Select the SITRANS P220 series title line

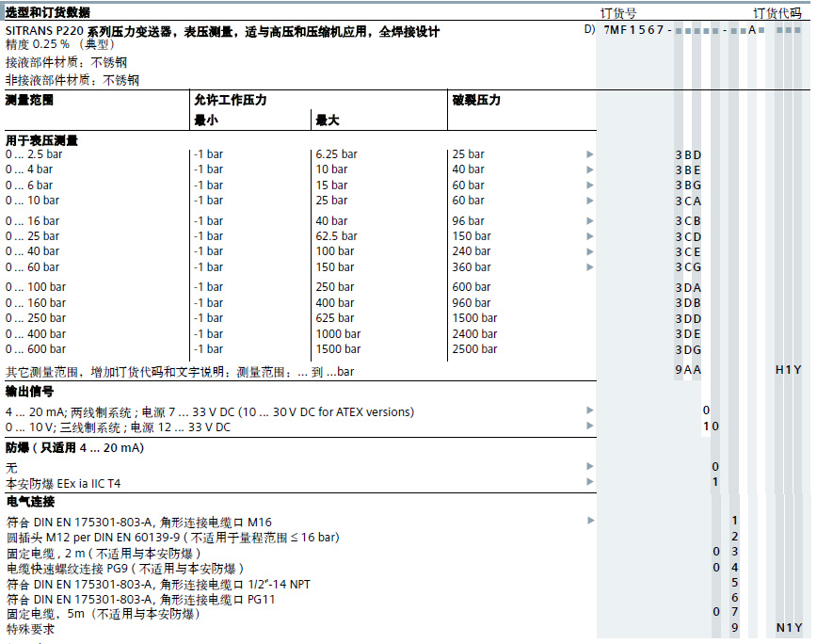(x=222, y=32)
